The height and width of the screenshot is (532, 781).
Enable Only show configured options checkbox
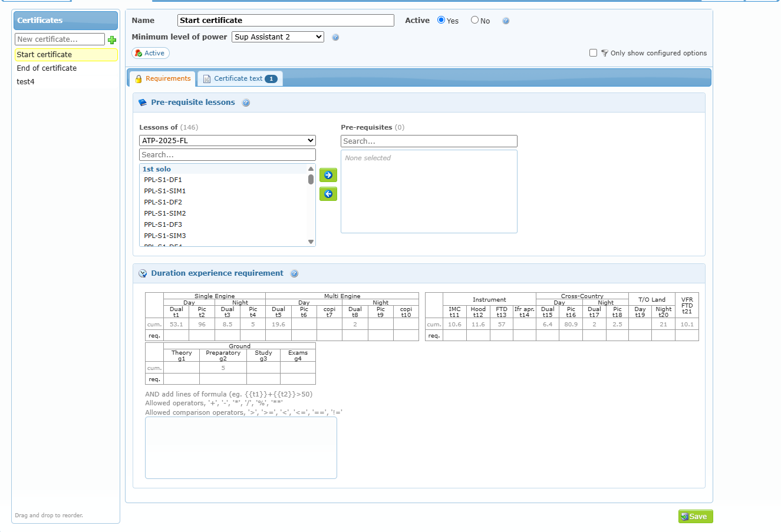[x=593, y=53]
